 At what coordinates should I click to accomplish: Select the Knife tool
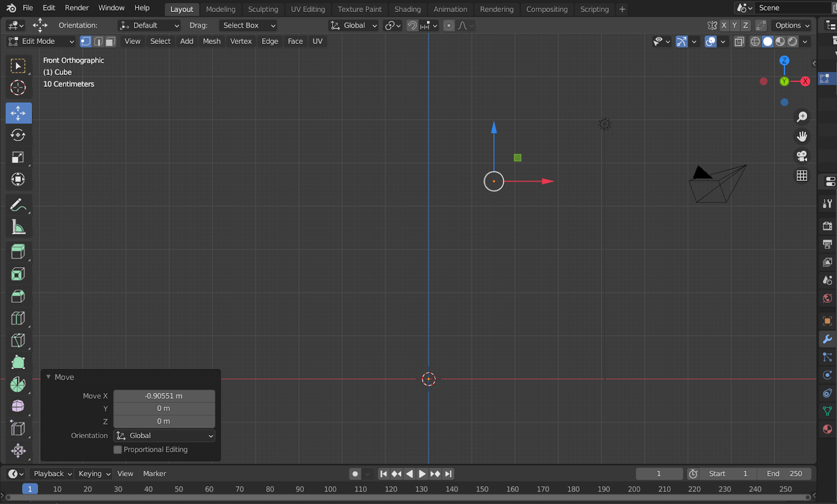coord(18,340)
